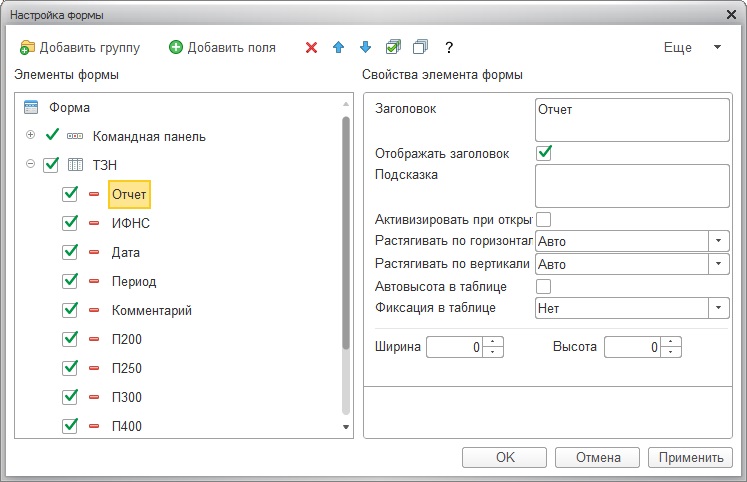
Task: Open the Еще menu
Action: [x=692, y=47]
